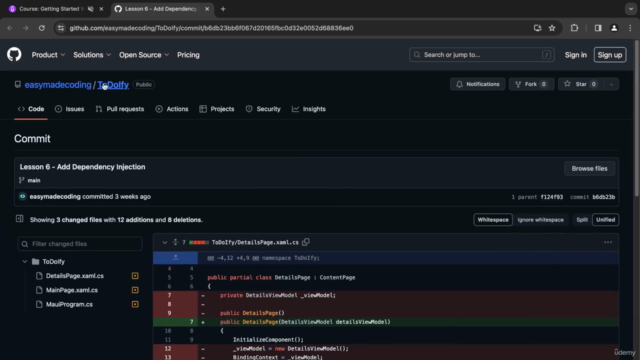Go back with the browser back arrow

tap(10, 28)
